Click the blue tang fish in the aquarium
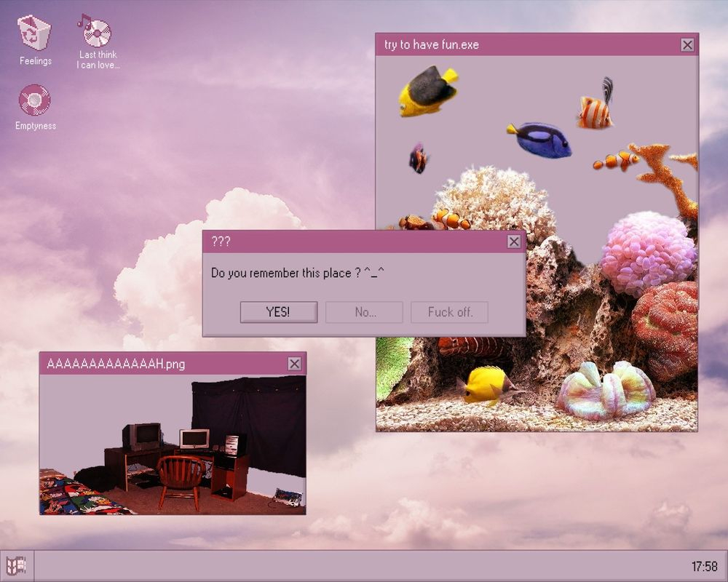The width and height of the screenshot is (728, 582). (x=542, y=140)
